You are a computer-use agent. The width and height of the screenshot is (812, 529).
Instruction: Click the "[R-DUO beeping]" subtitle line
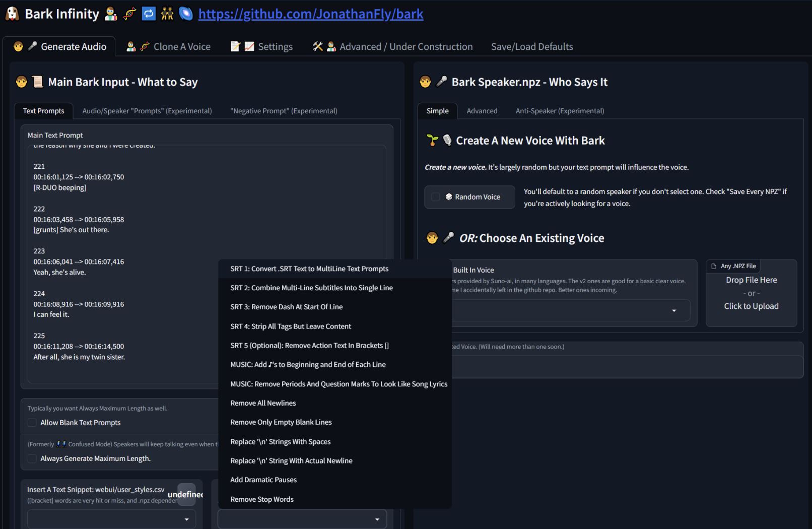[59, 188]
